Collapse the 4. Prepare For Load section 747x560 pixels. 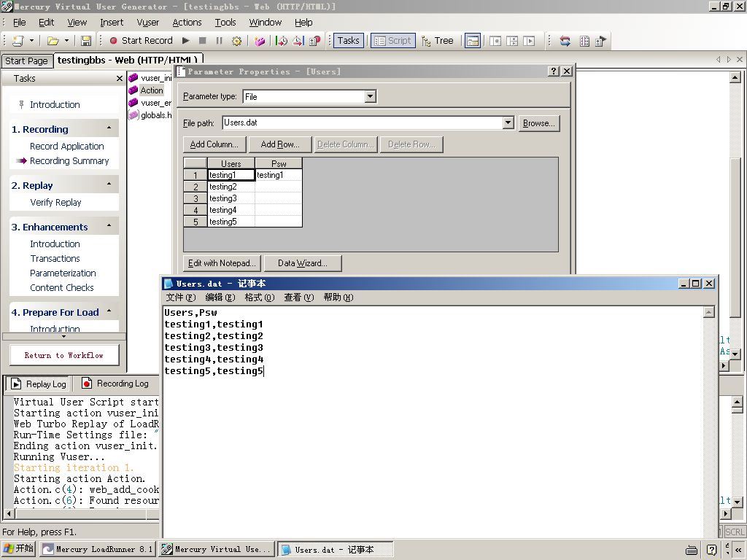[x=109, y=311]
